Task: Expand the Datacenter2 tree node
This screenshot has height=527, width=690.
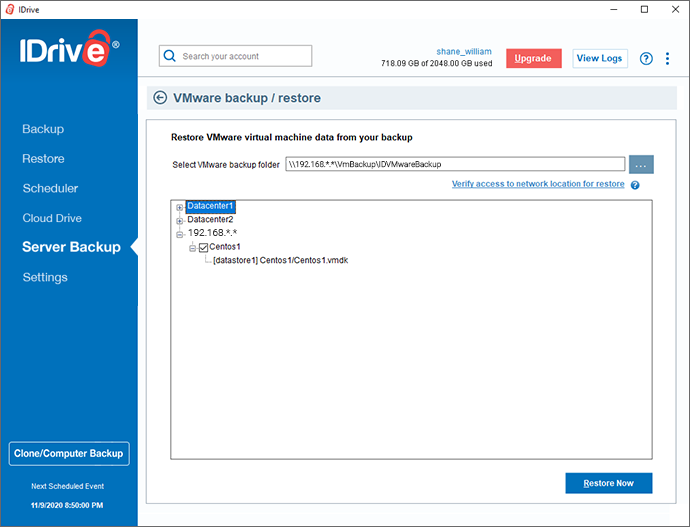Action: point(180,221)
